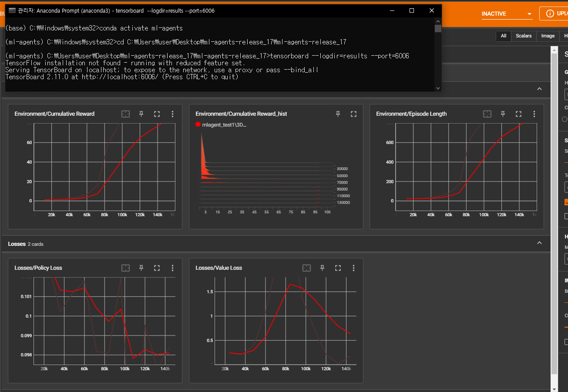Click the tensorboard --logdir=results command text
The height and width of the screenshot is (392, 568).
click(x=340, y=56)
